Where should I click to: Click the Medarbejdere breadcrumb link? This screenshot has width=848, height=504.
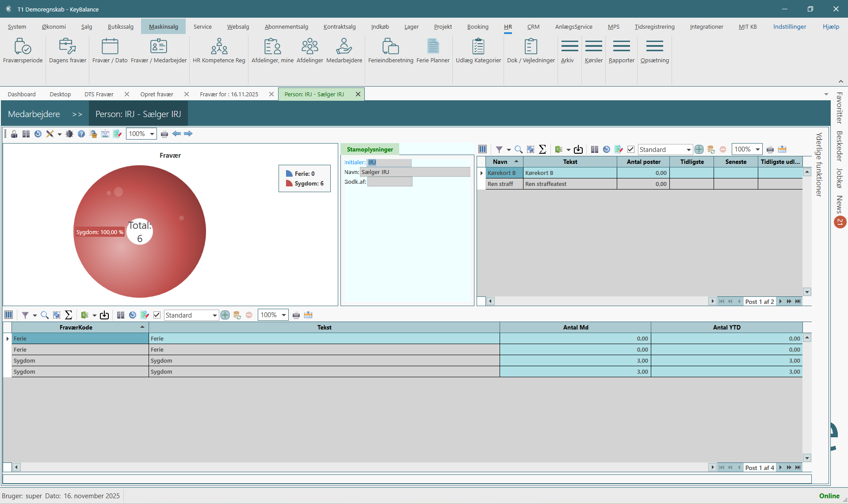[x=34, y=114]
